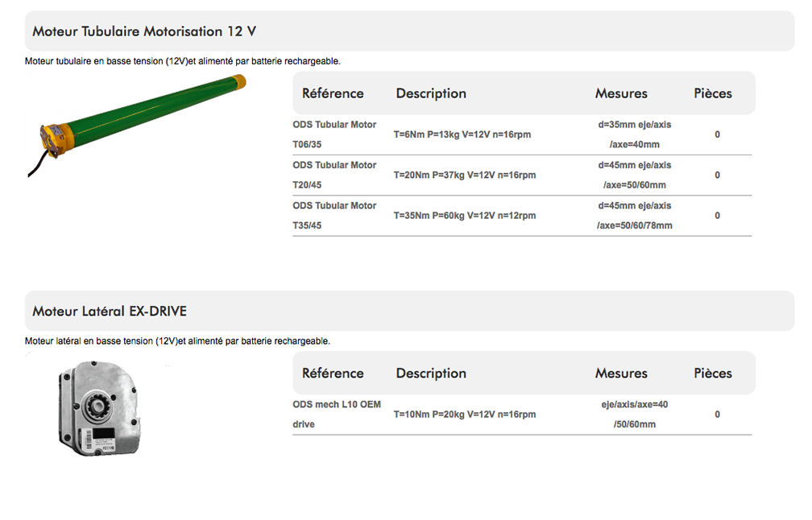Click the Pièces value for T20/45 row
812x520 pixels.
click(717, 175)
